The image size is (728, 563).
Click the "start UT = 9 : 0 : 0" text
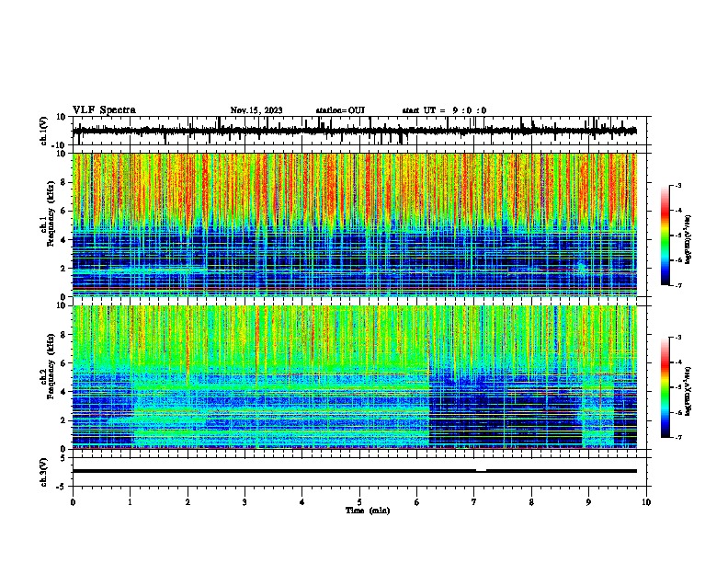coord(444,110)
